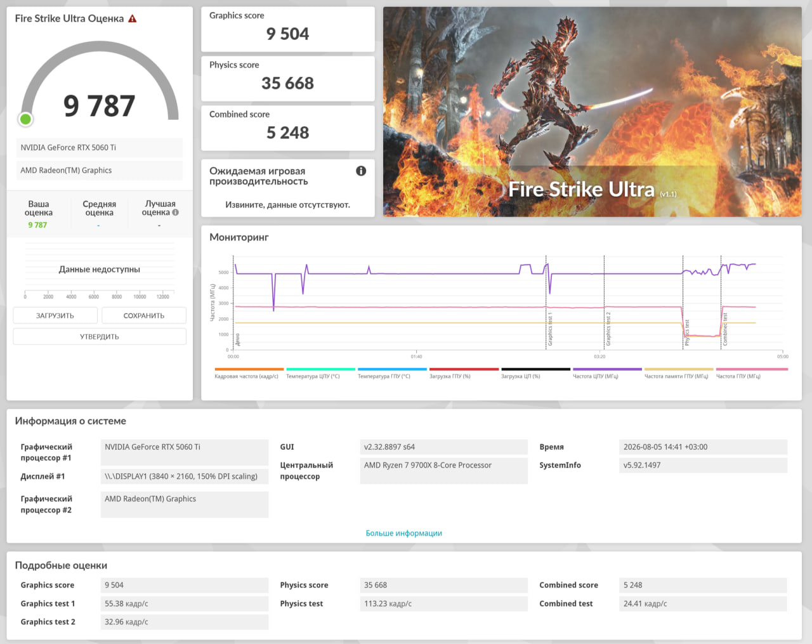This screenshot has height=644, width=812.
Task: Click Время value 2026-08-05 14:41
Action: (x=703, y=447)
